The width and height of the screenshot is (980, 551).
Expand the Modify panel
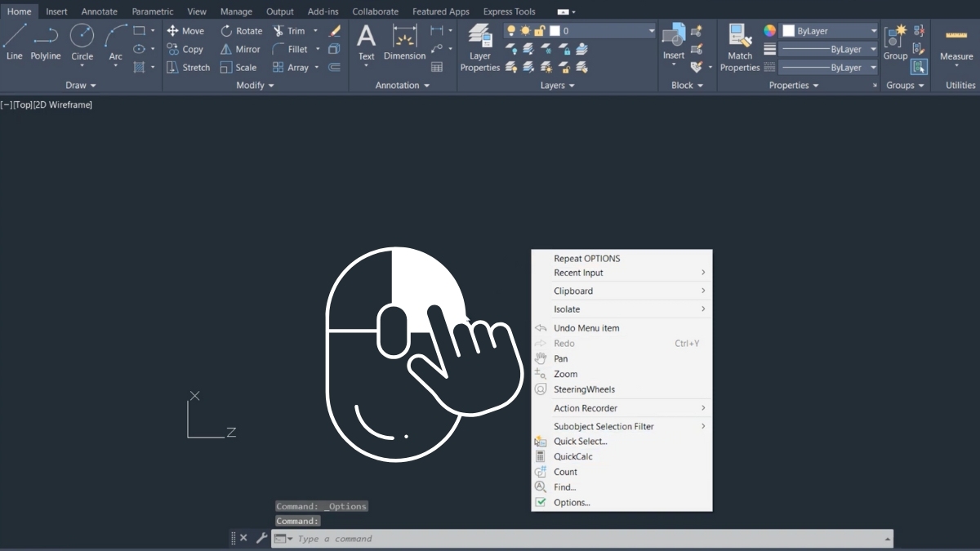click(255, 85)
